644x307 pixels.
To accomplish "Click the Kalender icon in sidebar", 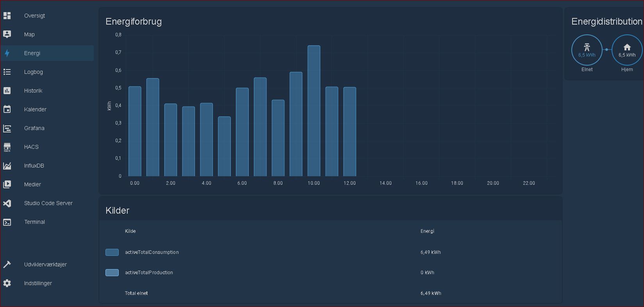I will 7,109.
